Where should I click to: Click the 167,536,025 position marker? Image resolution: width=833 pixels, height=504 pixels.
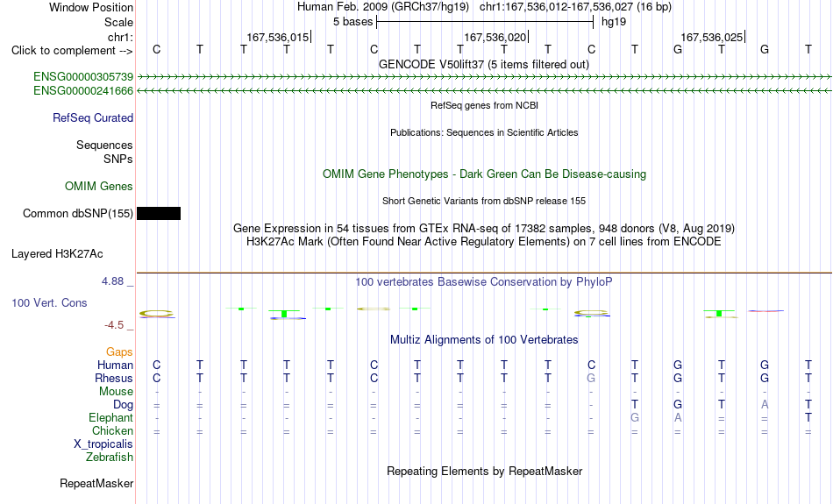(712, 37)
